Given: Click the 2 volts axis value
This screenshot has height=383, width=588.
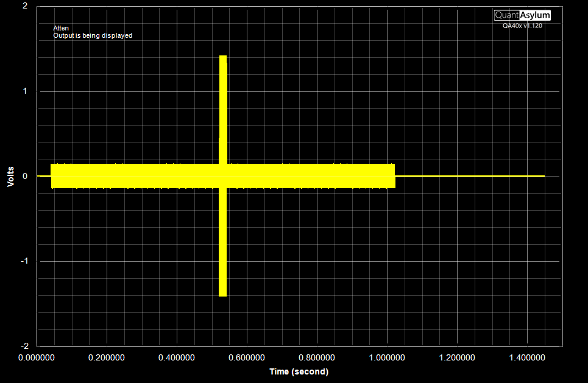Looking at the screenshot, I should coord(25,6).
